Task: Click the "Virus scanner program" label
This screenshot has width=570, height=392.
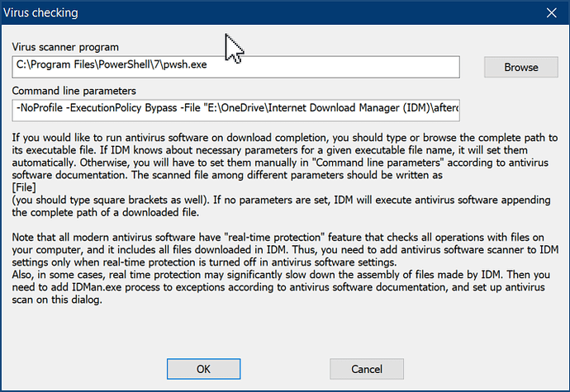Action: [x=66, y=49]
